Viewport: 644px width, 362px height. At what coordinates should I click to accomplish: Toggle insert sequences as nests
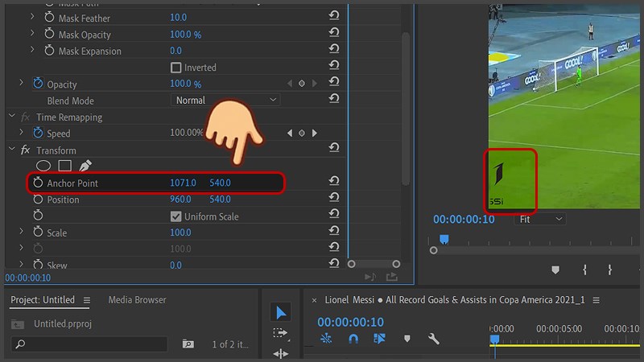326,339
